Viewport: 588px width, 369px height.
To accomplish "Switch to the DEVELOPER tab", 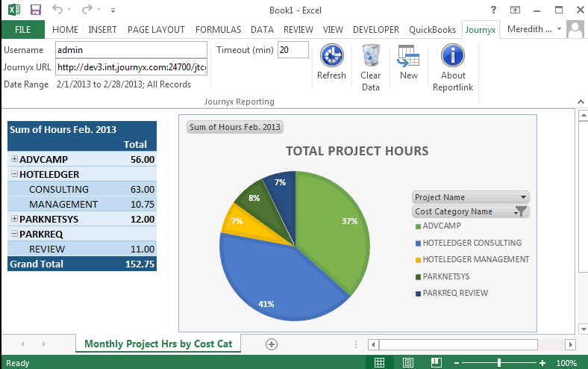I will click(376, 30).
